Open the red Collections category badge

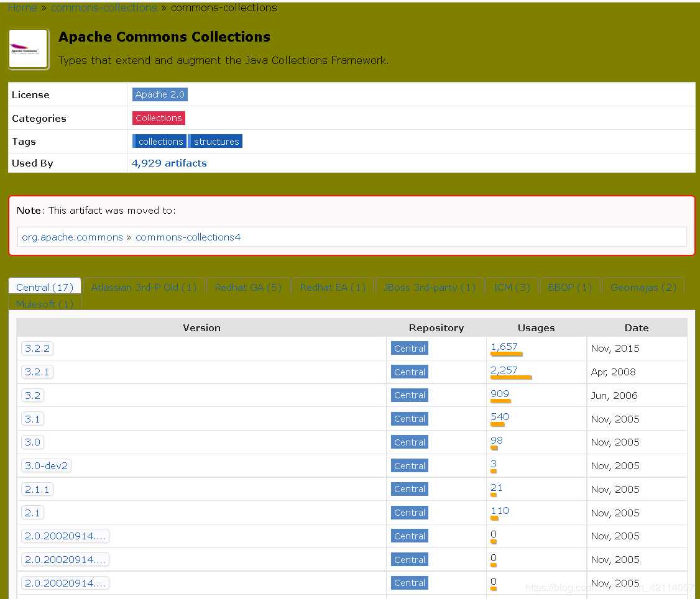coord(159,118)
